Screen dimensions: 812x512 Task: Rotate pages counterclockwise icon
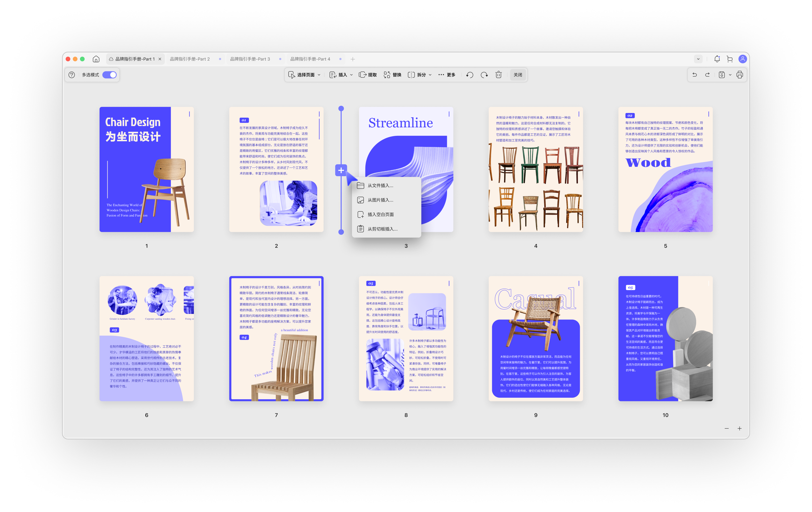(x=470, y=75)
